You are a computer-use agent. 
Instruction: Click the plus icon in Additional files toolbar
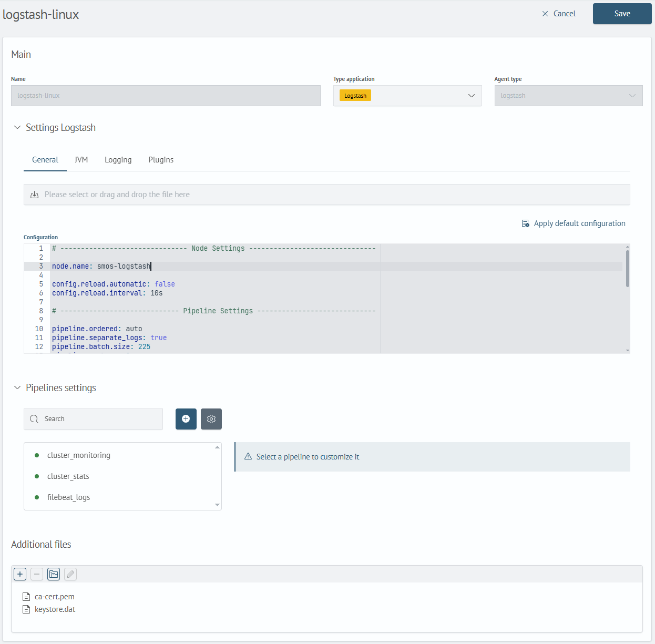coord(19,574)
